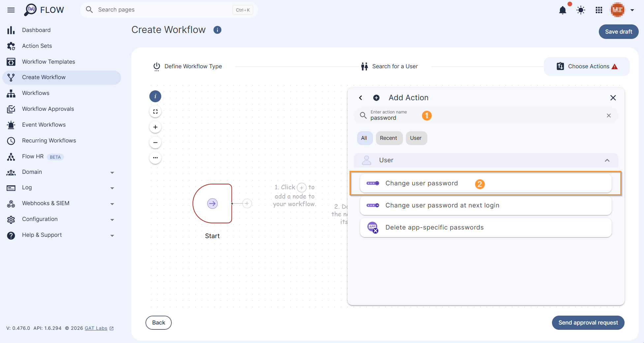Zoom out on the workflow canvas

[155, 142]
